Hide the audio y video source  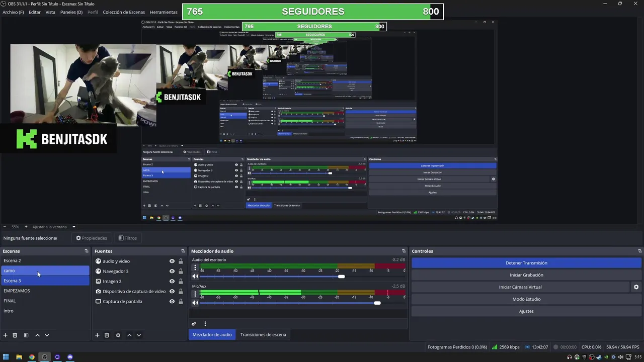[x=172, y=261]
